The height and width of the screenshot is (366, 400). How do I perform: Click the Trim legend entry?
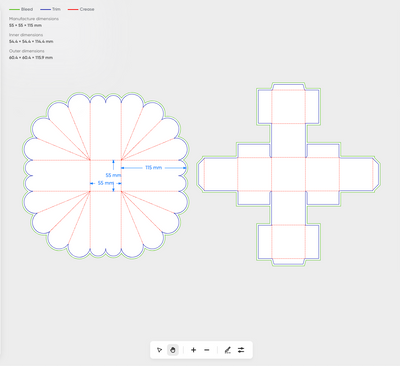pyautogui.click(x=50, y=9)
